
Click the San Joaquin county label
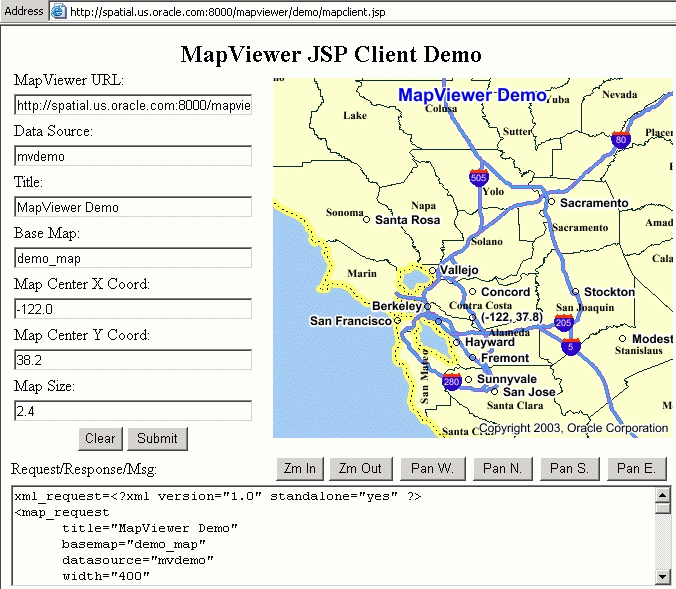585,307
